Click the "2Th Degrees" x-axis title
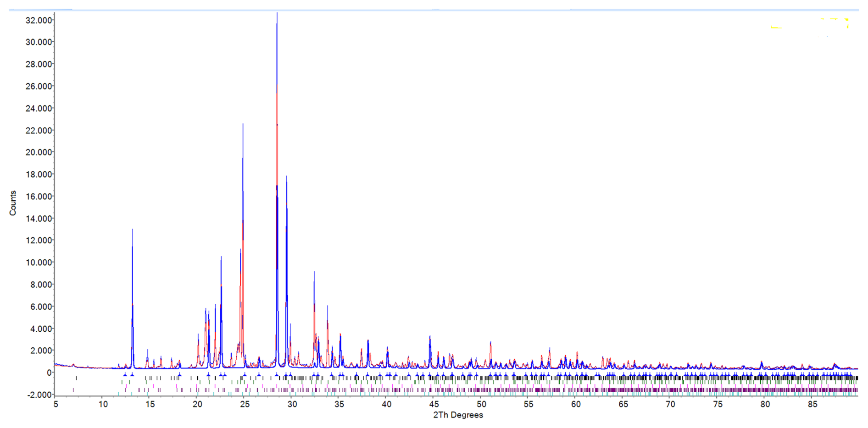The width and height of the screenshot is (868, 428). (x=458, y=415)
